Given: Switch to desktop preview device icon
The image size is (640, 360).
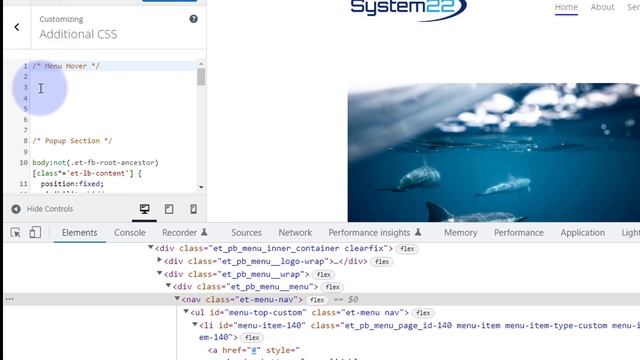Looking at the screenshot, I should (144, 209).
